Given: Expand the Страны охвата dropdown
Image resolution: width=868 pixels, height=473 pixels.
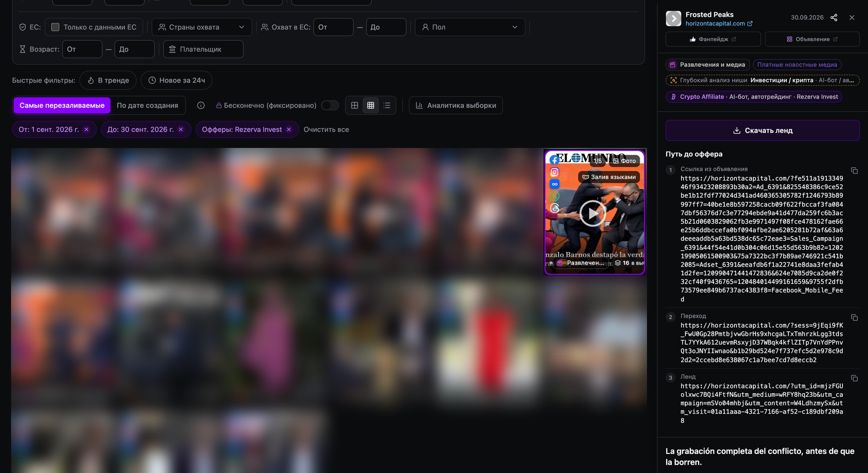Looking at the screenshot, I should click(202, 27).
